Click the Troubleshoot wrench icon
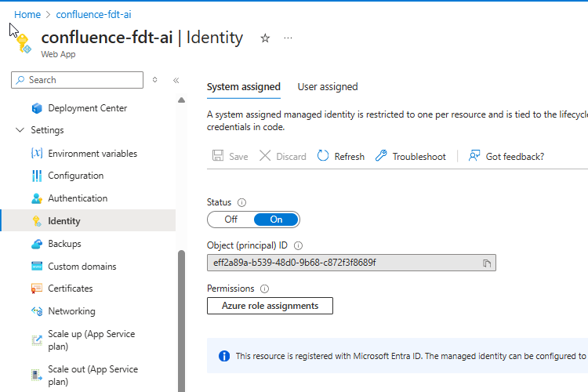588x392 pixels. [x=381, y=156]
